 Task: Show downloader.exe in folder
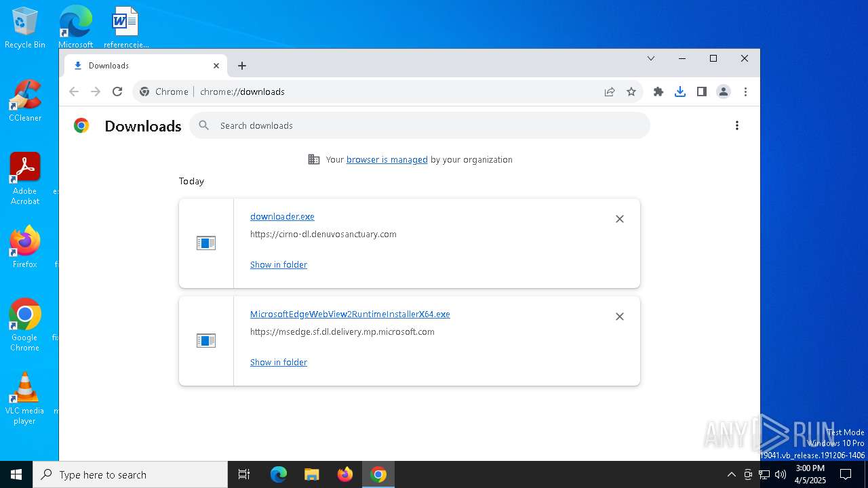pyautogui.click(x=279, y=265)
